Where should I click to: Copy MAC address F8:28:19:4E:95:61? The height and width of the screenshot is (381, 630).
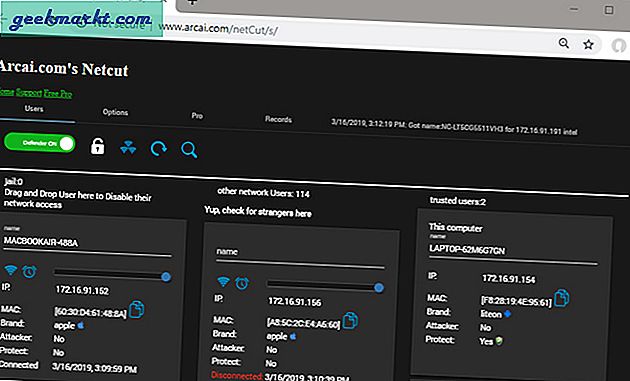[562, 298]
